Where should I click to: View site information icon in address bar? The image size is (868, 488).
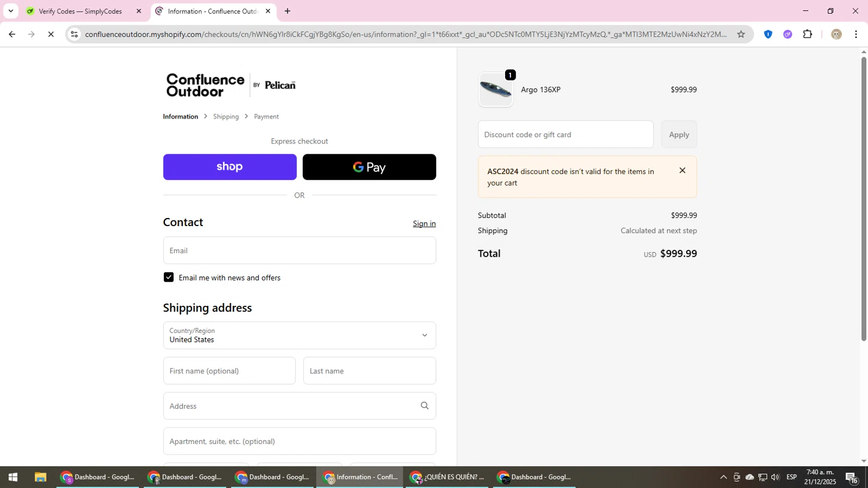(x=74, y=34)
